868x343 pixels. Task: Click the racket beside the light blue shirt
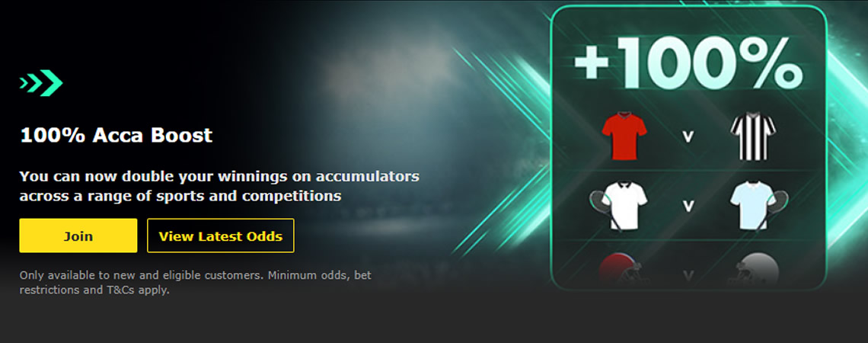777,207
